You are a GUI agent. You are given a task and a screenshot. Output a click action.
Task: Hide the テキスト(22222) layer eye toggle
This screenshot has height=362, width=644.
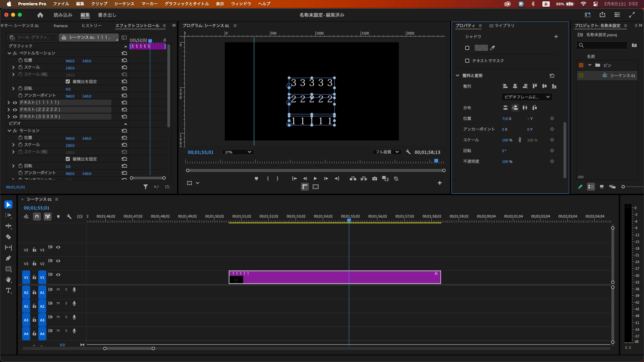(15, 110)
